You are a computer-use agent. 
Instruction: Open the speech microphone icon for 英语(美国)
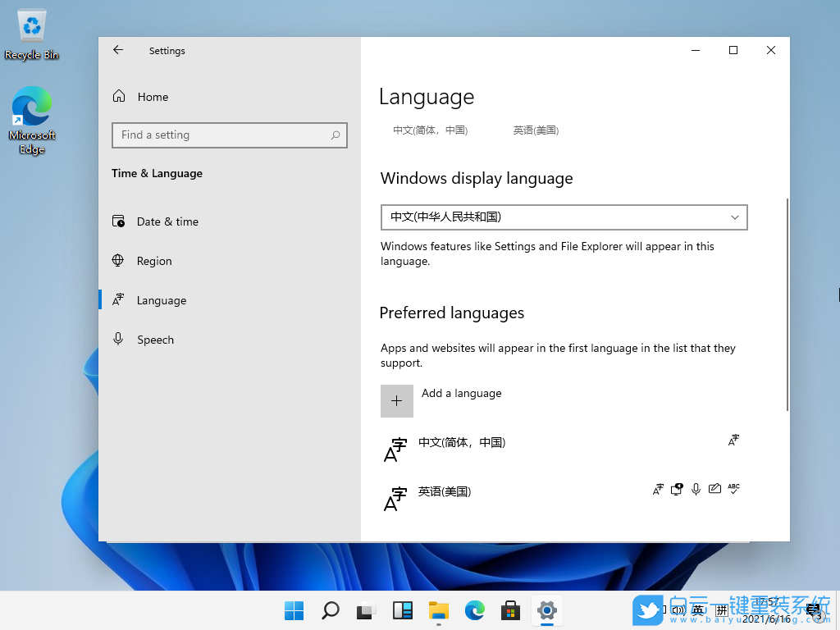pos(695,489)
